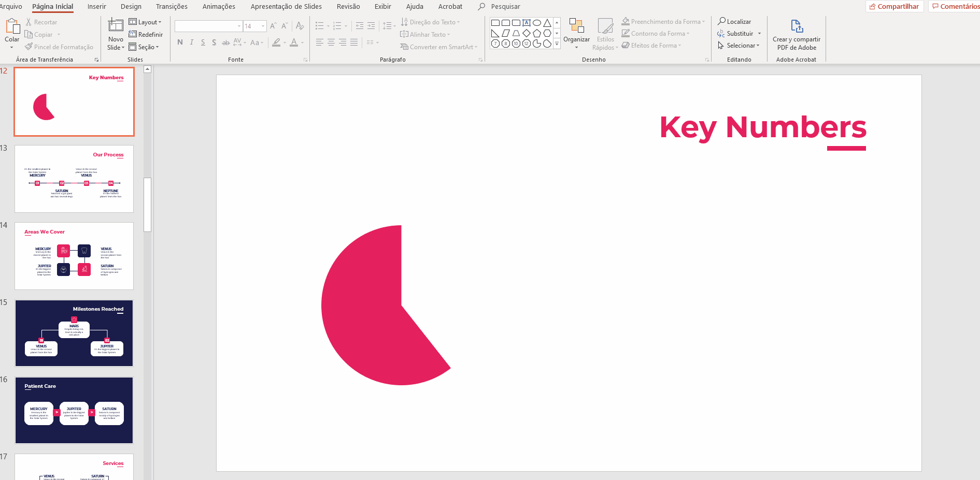Image resolution: width=980 pixels, height=480 pixels.
Task: Click the Comentários button
Action: point(956,6)
